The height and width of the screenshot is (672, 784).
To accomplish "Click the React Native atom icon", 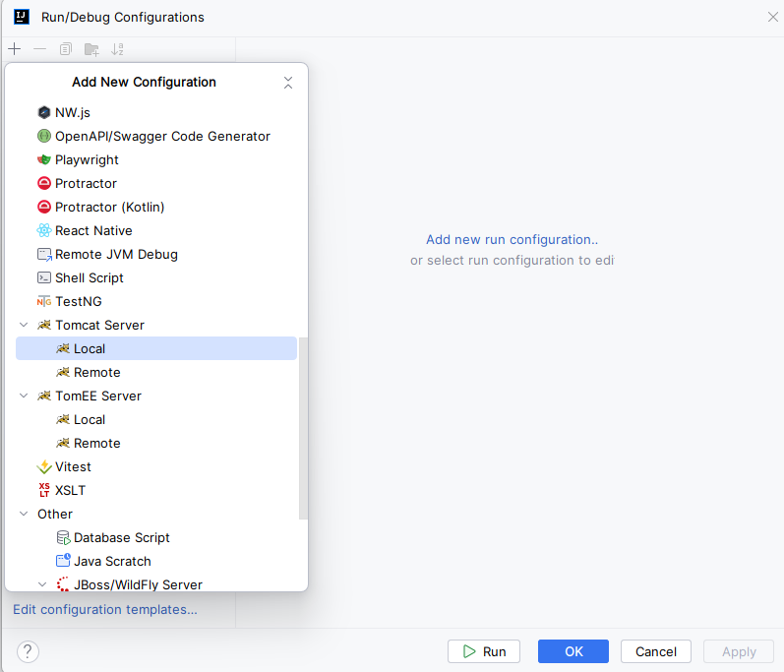I will point(44,230).
